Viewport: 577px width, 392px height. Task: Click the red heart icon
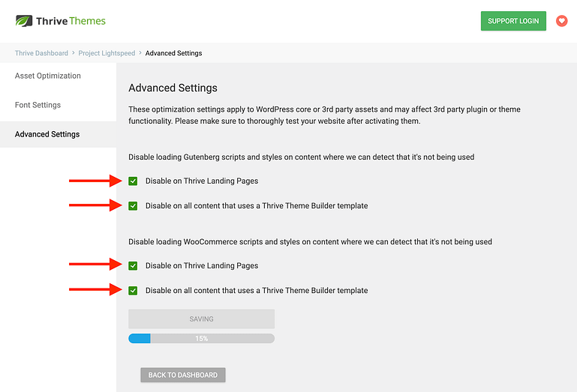point(561,21)
